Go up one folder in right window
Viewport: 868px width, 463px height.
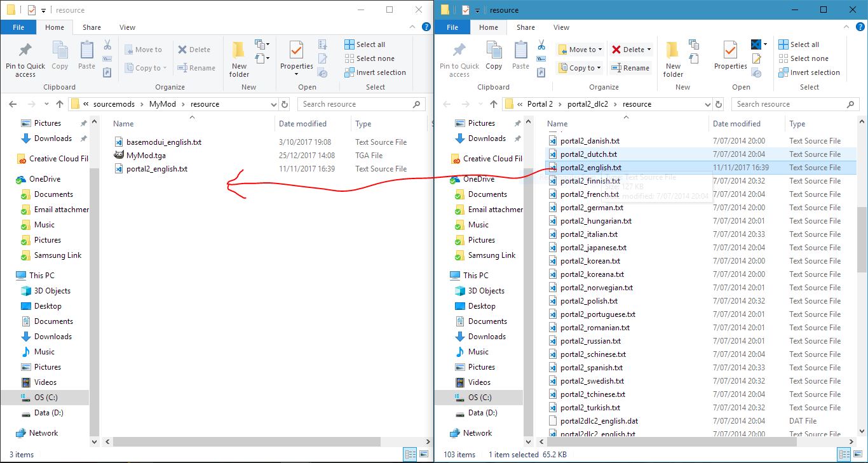coord(494,104)
